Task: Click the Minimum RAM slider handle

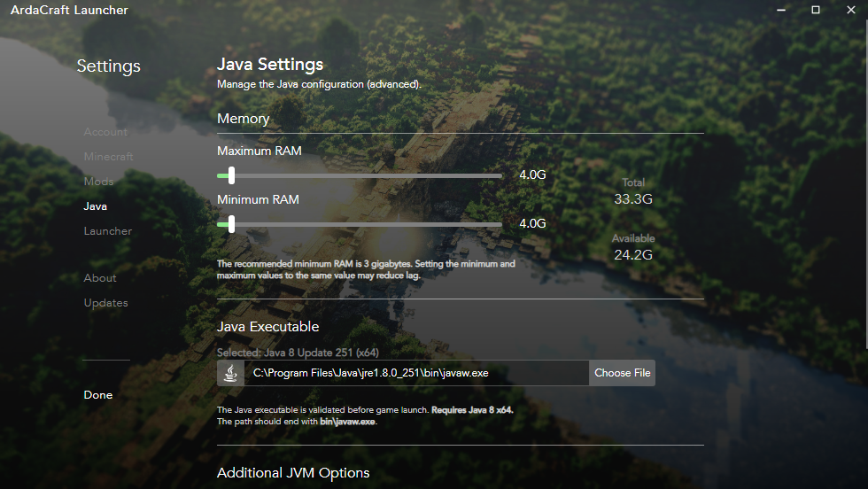Action: [231, 224]
